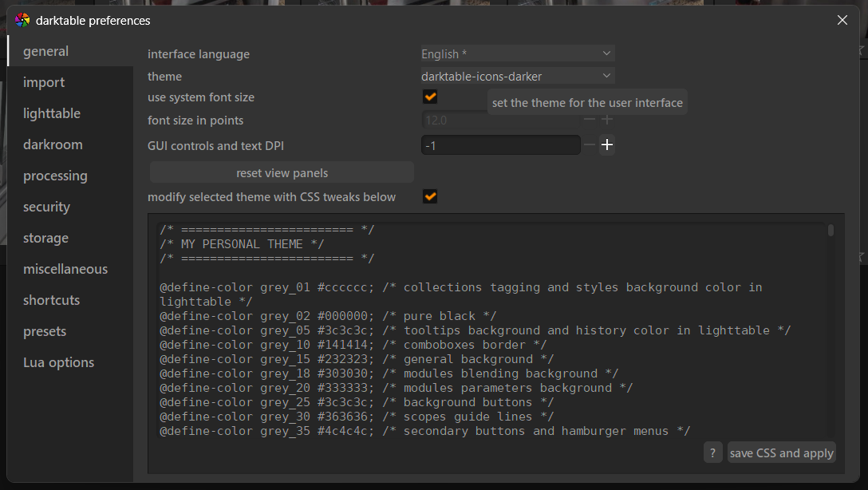Image resolution: width=868 pixels, height=490 pixels.
Task: Click the grey_10 comboboxes border line
Action: pos(353,345)
